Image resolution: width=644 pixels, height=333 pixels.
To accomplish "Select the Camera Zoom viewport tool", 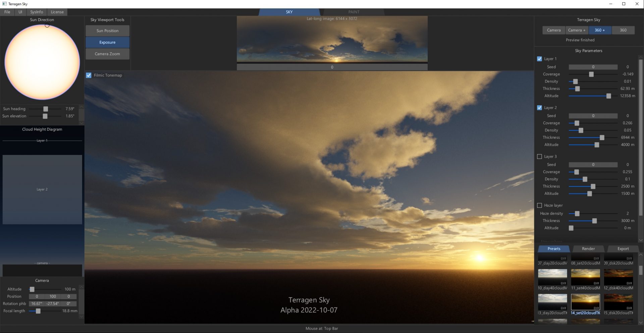I will click(x=107, y=54).
